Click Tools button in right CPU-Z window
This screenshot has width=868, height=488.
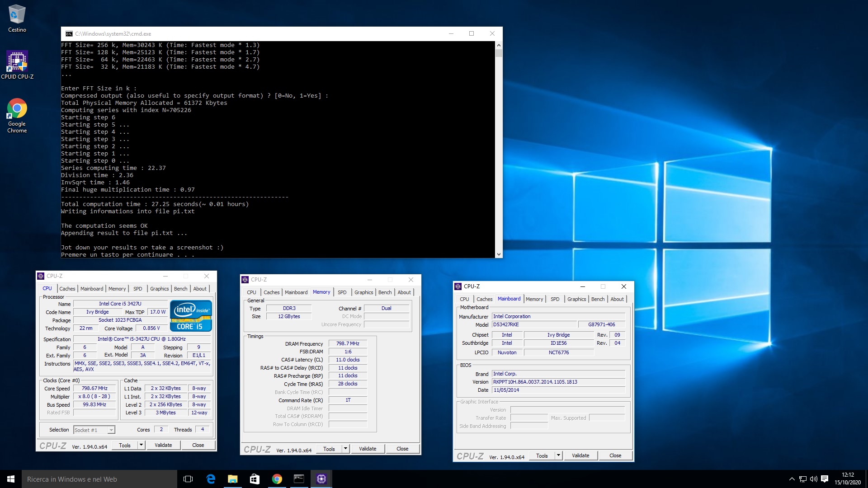[x=542, y=455]
